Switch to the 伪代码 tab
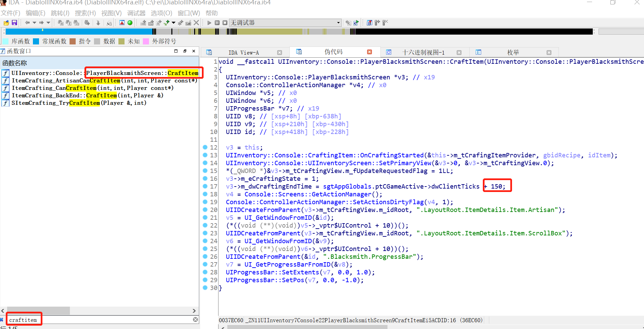This screenshot has width=644, height=329. coord(334,52)
